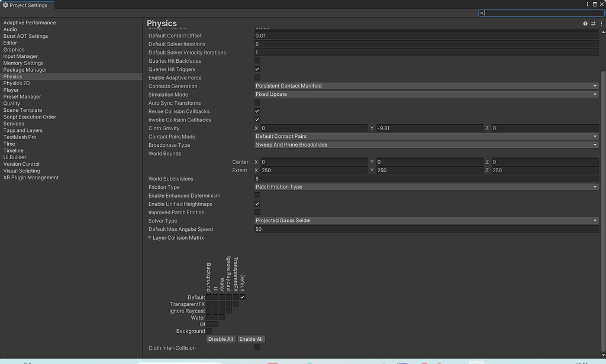Open the window three-dot menu
This screenshot has width=606, height=364.
(x=587, y=4)
